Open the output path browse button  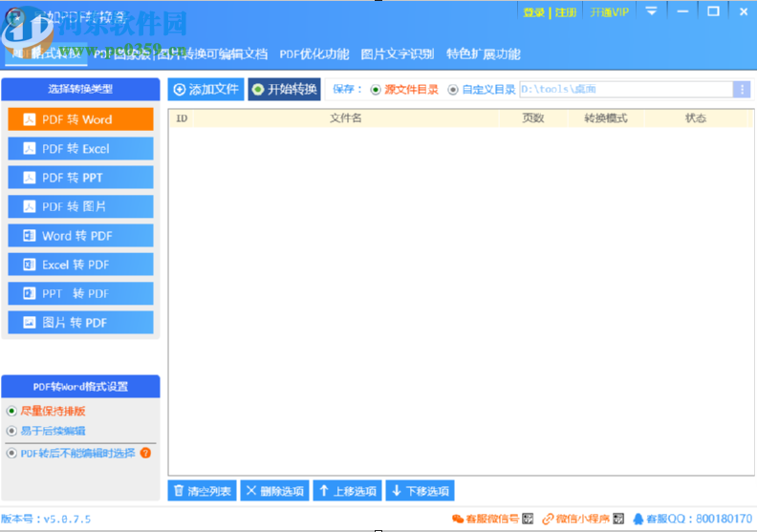(741, 89)
